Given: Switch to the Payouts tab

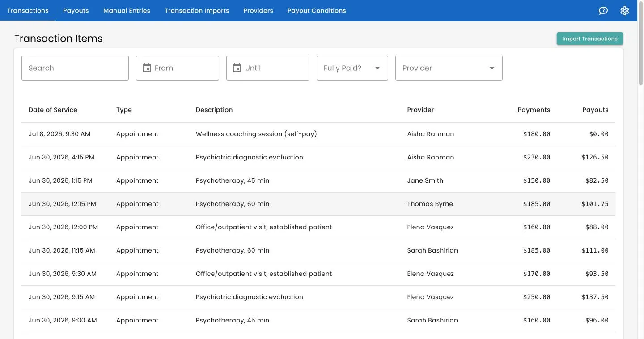Looking at the screenshot, I should click(x=76, y=11).
